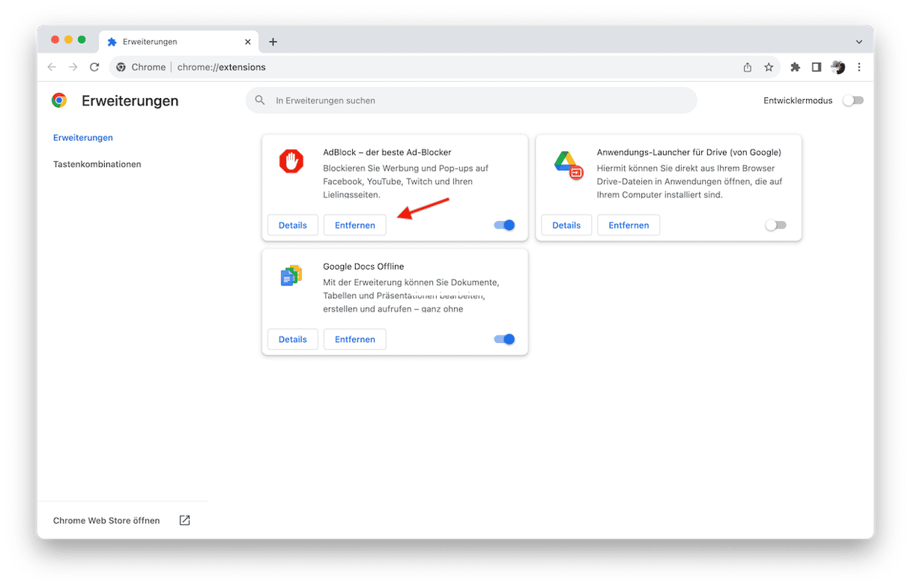Open the extensions puzzle piece icon
The image size is (911, 588).
click(x=795, y=67)
